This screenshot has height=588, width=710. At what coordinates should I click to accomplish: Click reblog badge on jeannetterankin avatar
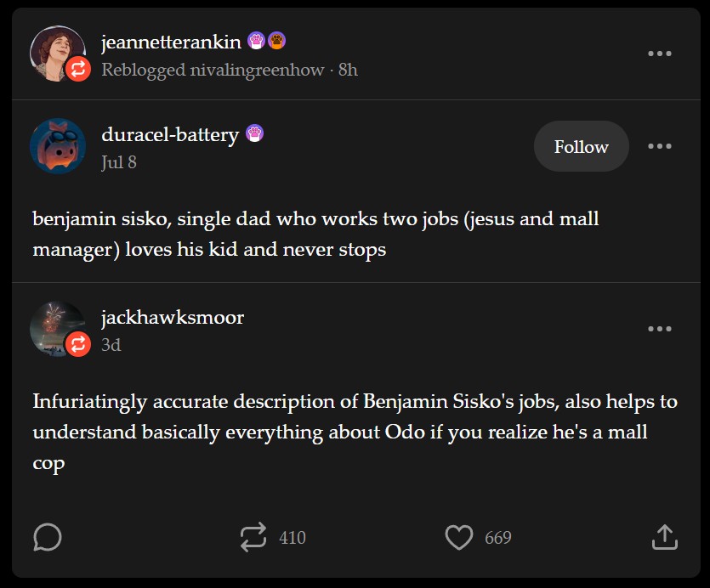tap(78, 68)
